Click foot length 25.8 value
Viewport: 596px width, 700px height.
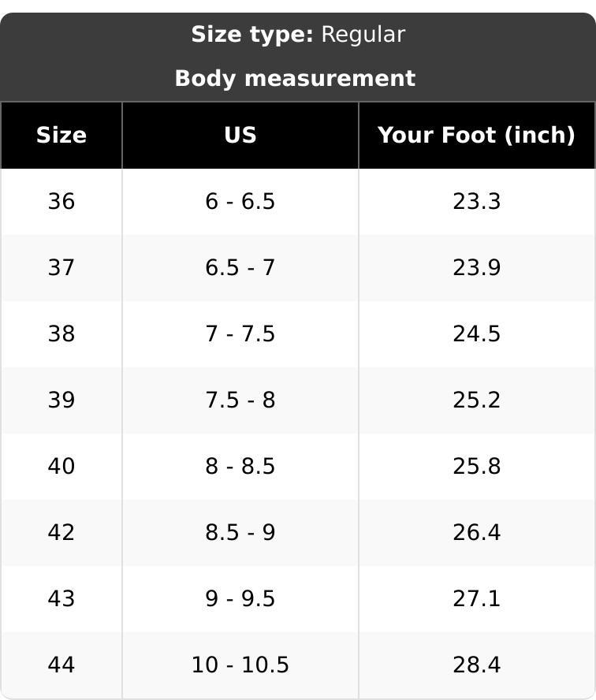(x=476, y=466)
